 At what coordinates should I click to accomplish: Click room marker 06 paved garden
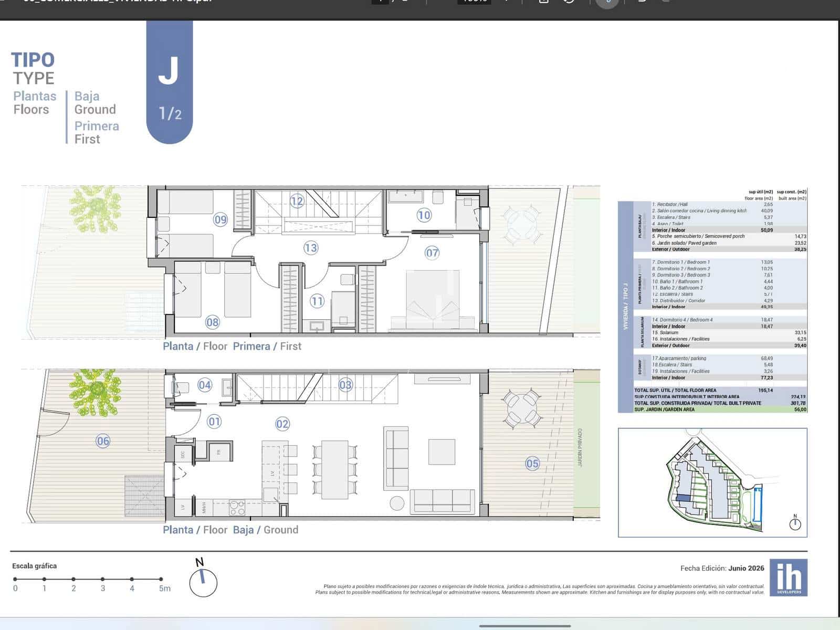coord(103,441)
